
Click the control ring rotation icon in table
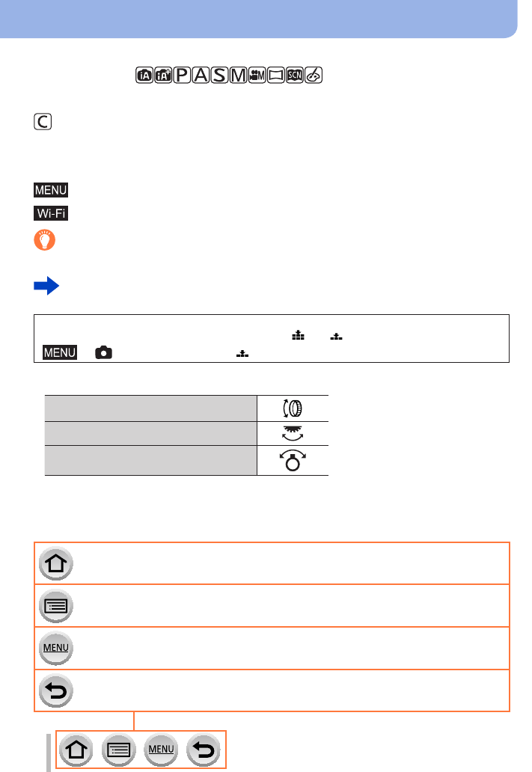pos(293,408)
